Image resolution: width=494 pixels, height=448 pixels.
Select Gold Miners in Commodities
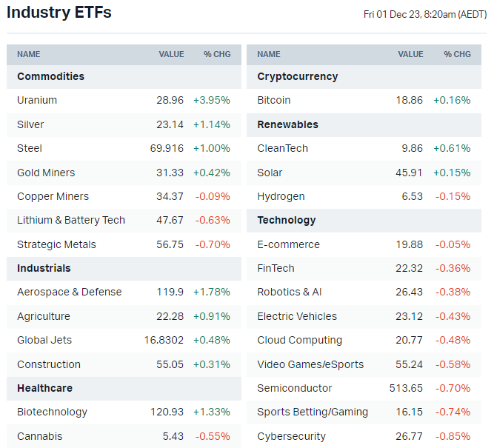46,173
